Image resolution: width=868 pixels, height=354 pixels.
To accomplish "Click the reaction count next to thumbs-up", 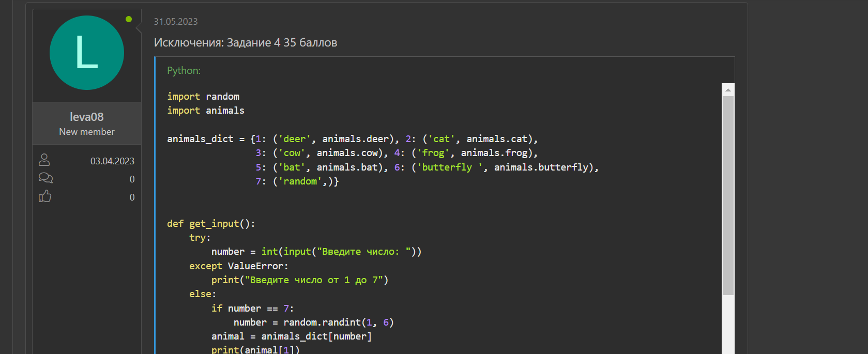I will (x=132, y=197).
